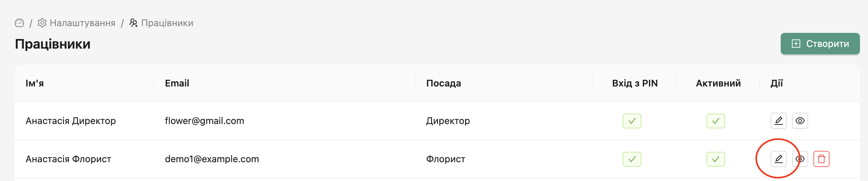Viewport: 868px width, 181px height.
Task: Edit Анастасія Флорист with the pencil icon
Action: pyautogui.click(x=778, y=159)
